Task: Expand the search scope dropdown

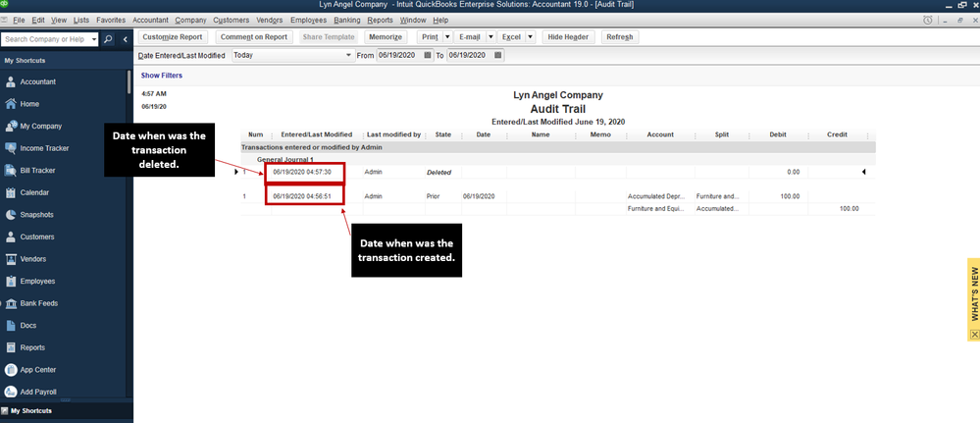Action: click(94, 39)
